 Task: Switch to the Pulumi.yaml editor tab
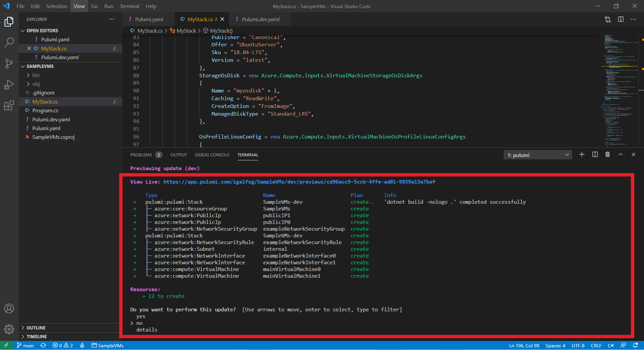pyautogui.click(x=149, y=19)
